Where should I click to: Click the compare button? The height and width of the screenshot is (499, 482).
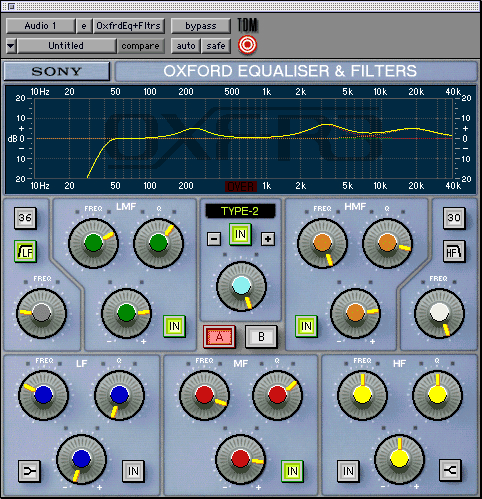[140, 46]
